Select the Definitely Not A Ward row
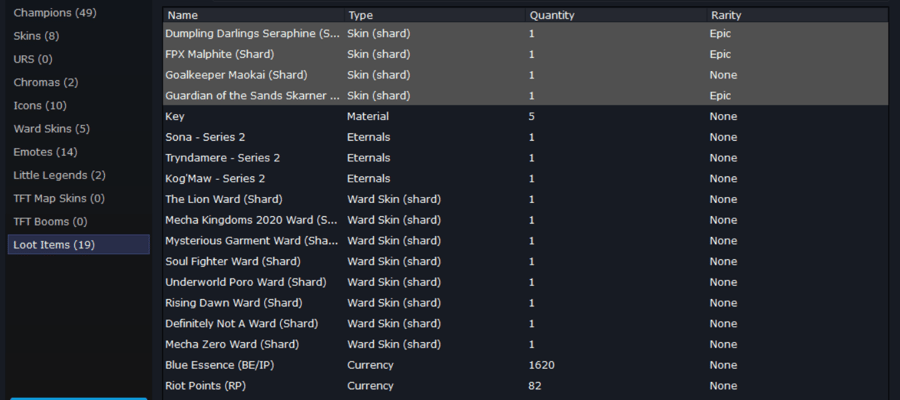900x400 pixels. [x=526, y=324]
